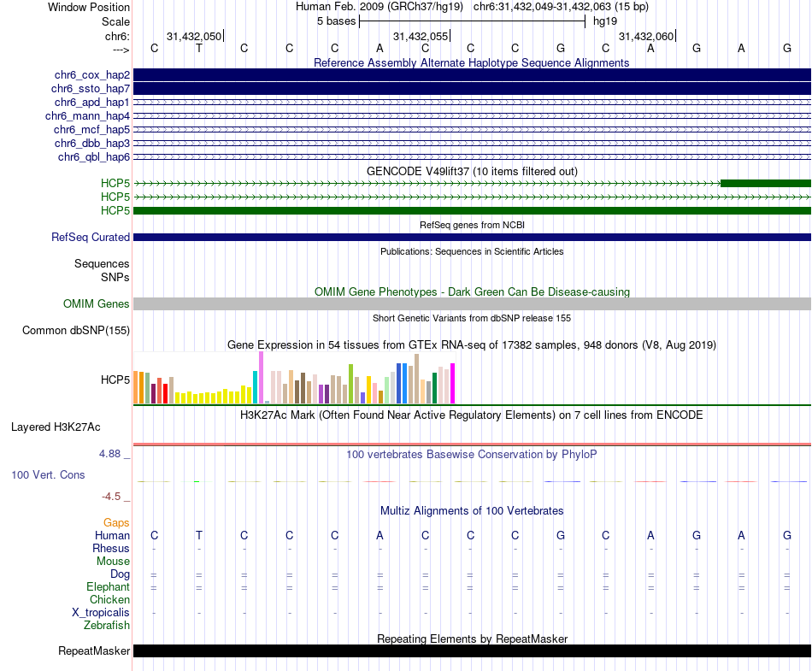812x671 pixels.
Task: Open Publications: Sequences in Scientific Articles title
Action: (473, 251)
